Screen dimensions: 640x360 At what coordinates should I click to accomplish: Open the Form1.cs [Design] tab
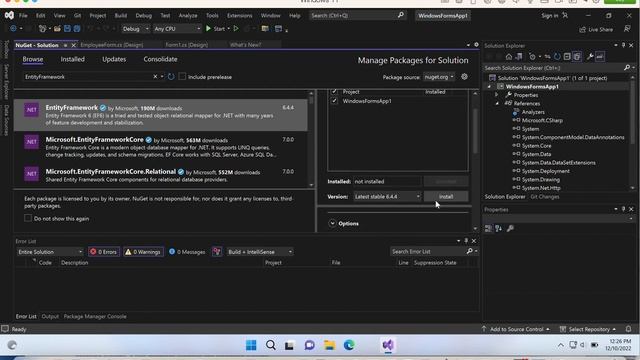[187, 45]
